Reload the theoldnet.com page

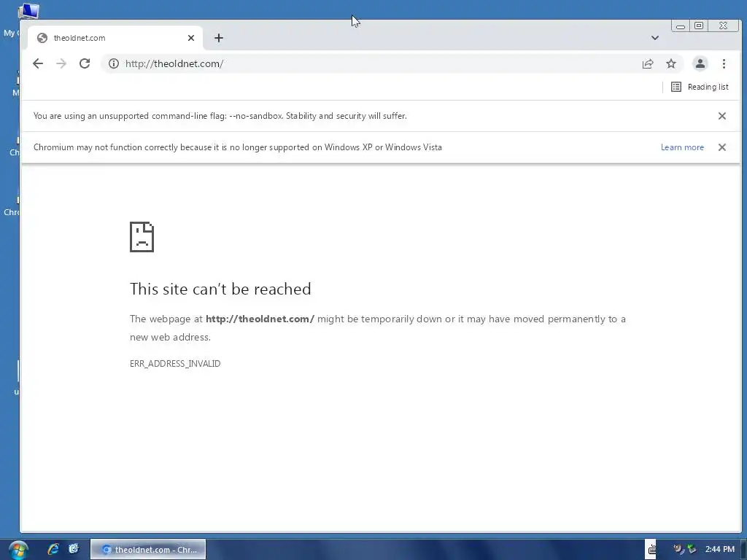click(x=85, y=64)
